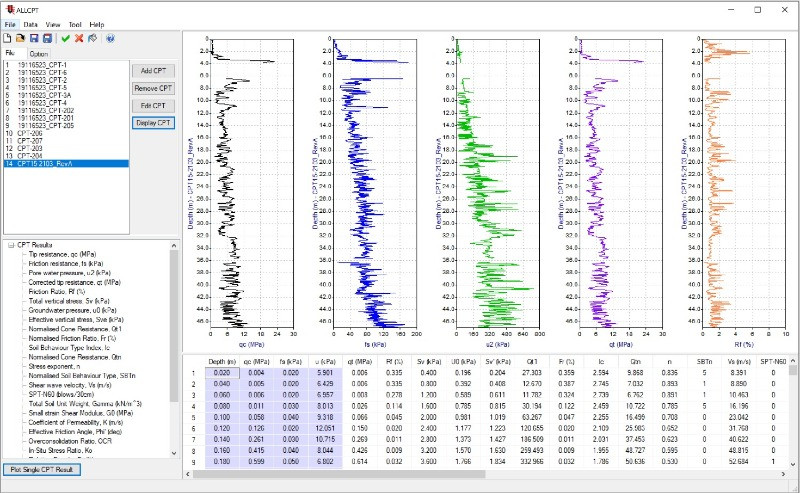Open the View menu

coord(53,24)
